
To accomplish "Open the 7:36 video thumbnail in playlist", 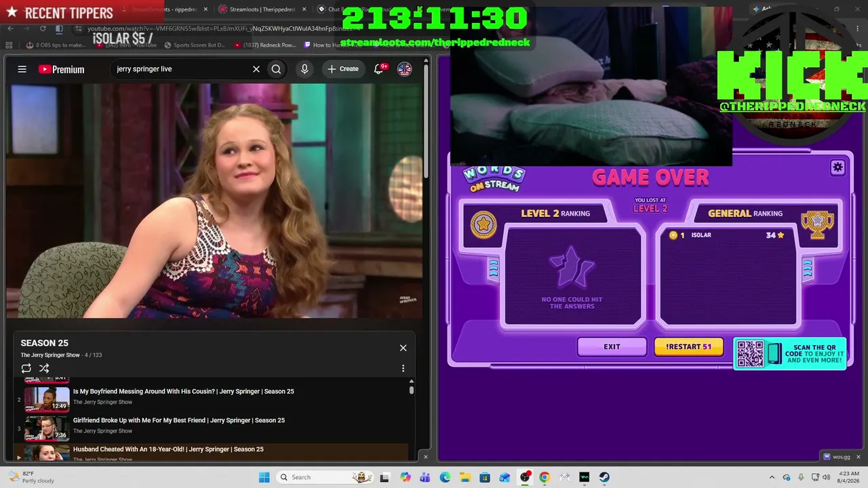I will coord(47,428).
